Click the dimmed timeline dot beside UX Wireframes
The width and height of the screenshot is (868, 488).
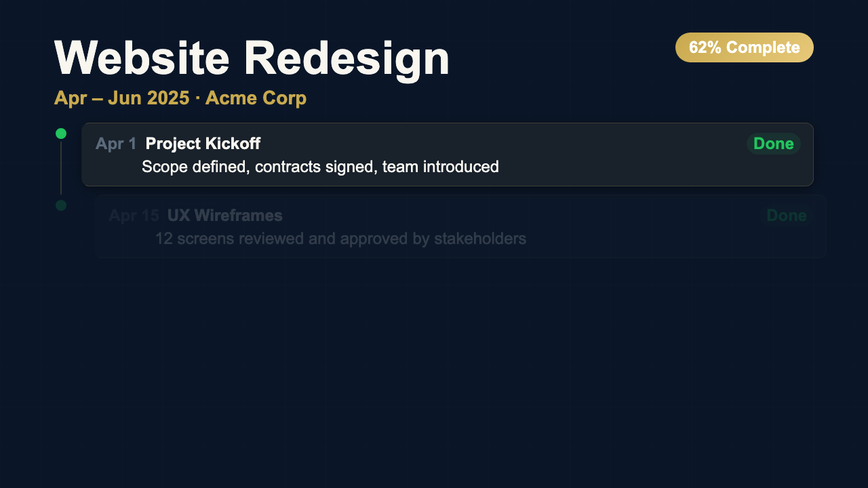[x=60, y=205]
